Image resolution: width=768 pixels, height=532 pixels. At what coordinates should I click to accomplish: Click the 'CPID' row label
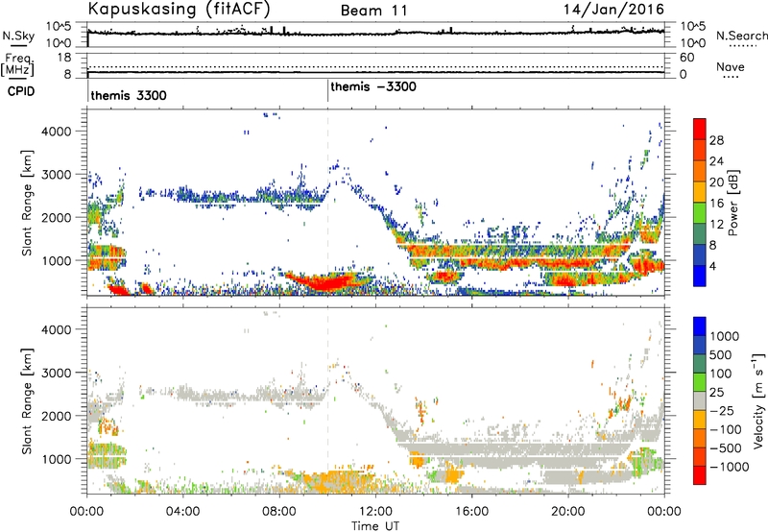21,91
